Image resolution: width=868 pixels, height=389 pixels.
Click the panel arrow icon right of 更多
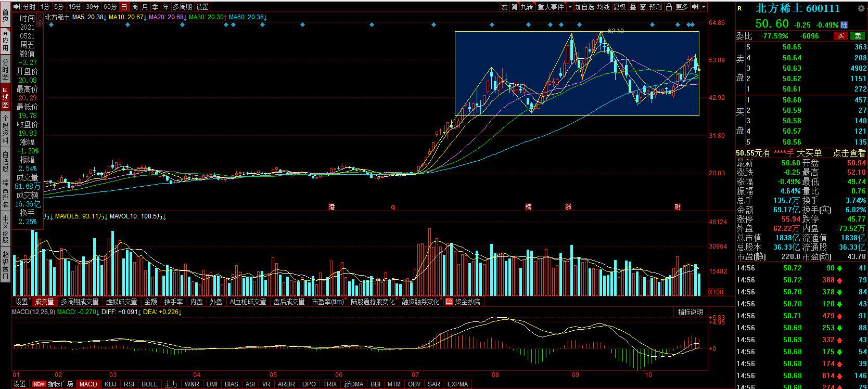point(694,7)
